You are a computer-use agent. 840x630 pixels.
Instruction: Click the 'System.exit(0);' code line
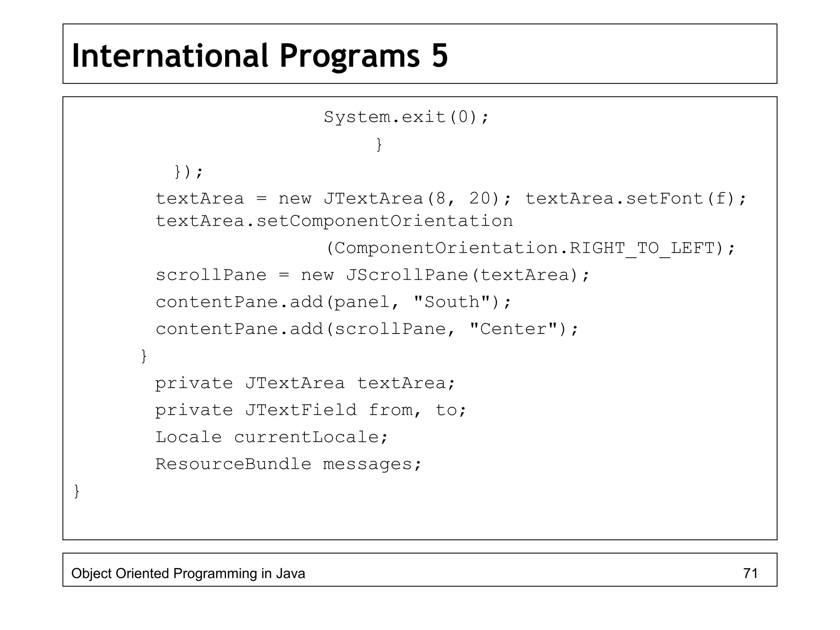[406, 117]
